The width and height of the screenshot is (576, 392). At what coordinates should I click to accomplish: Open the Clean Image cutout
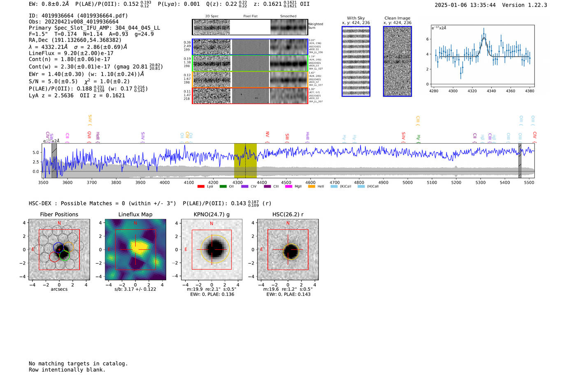coord(397,61)
